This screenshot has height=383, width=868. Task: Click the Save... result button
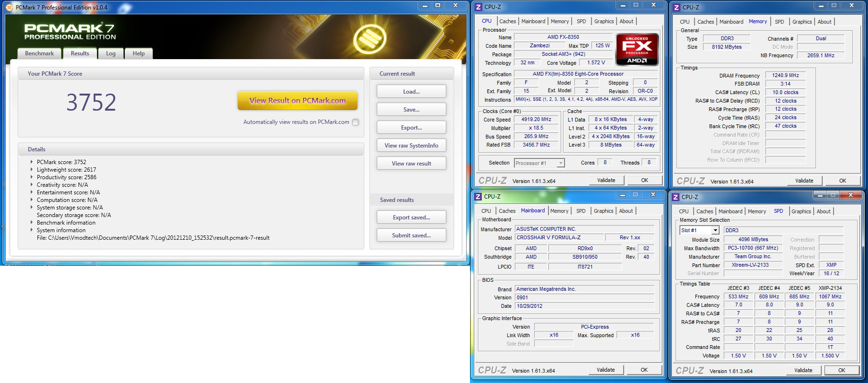click(411, 110)
